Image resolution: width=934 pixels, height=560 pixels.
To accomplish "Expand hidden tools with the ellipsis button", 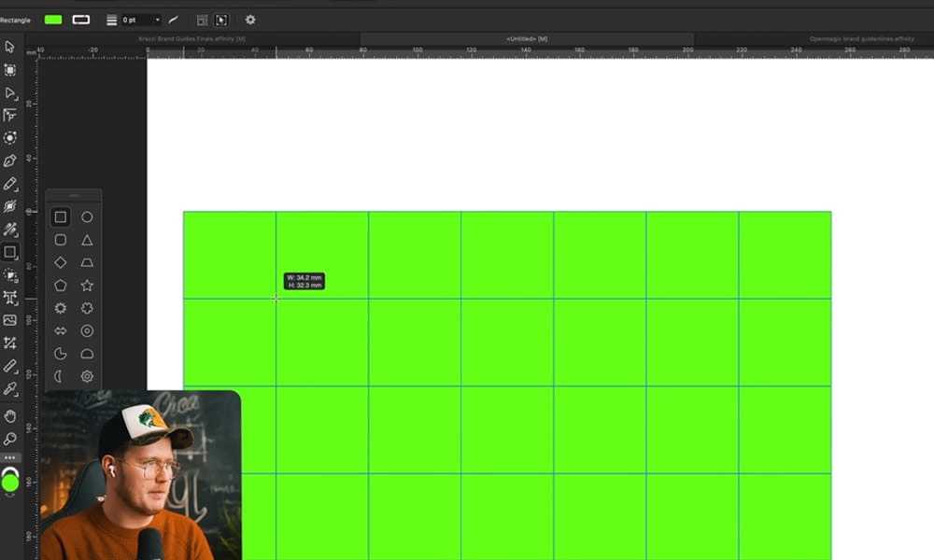I will click(x=11, y=457).
